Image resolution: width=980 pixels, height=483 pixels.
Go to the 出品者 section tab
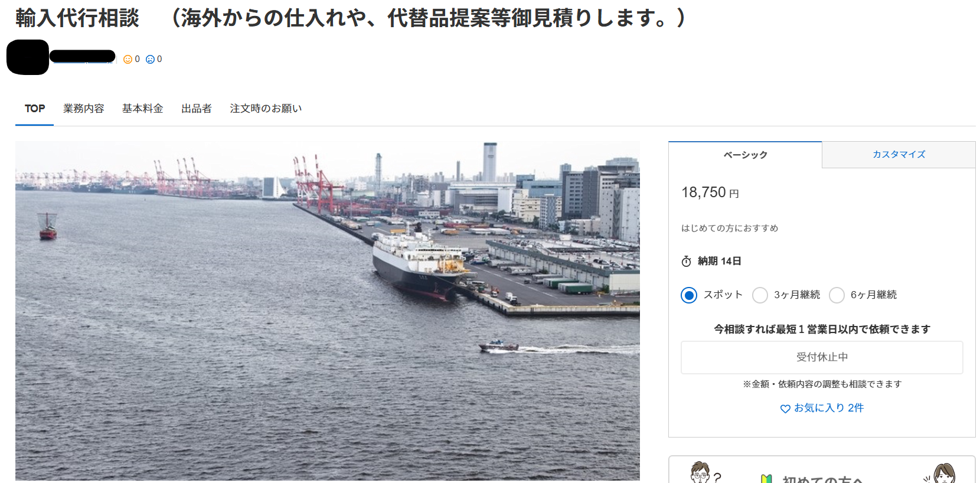click(x=197, y=109)
